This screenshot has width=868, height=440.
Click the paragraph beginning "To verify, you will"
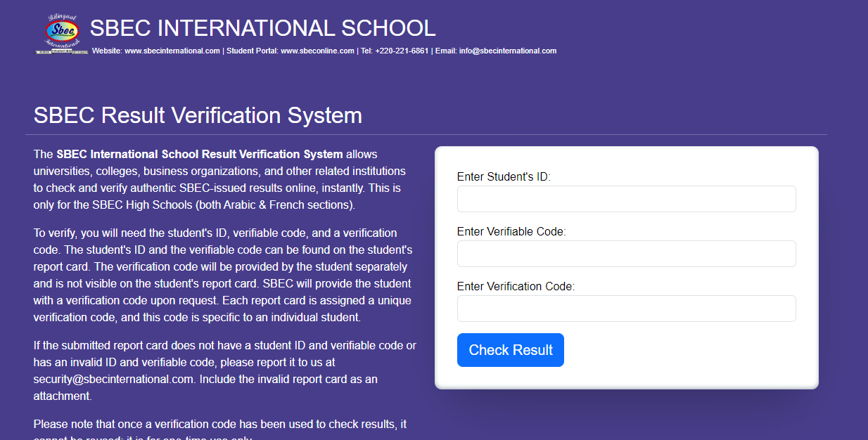[x=223, y=275]
